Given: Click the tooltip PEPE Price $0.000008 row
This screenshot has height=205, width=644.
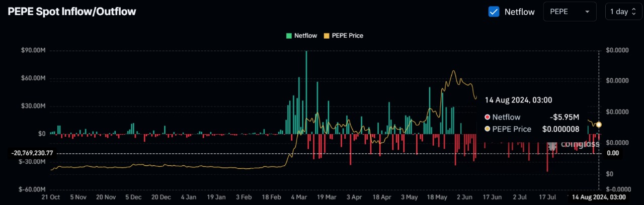Looking at the screenshot, I should point(532,129).
